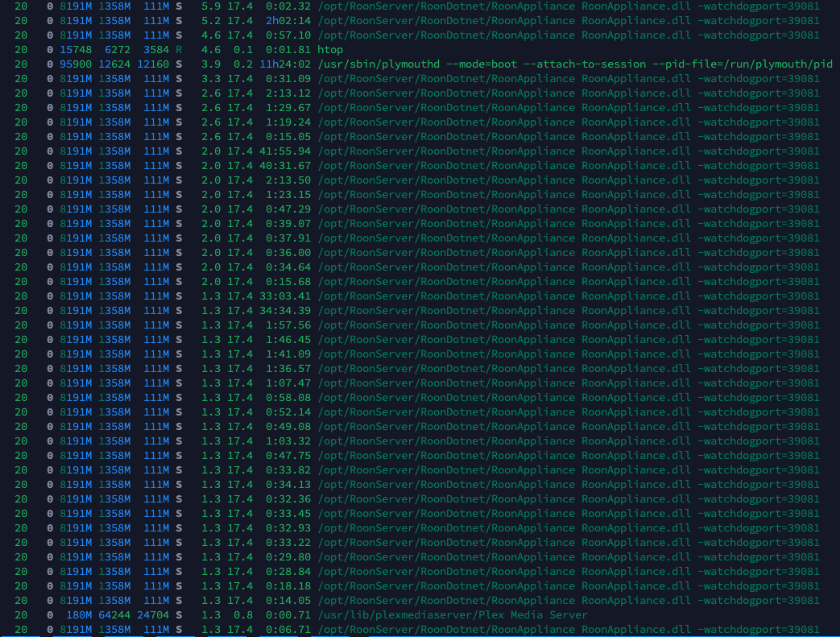Click the virtual memory value 15748
This screenshot has width=840, height=637.
pyautogui.click(x=76, y=50)
